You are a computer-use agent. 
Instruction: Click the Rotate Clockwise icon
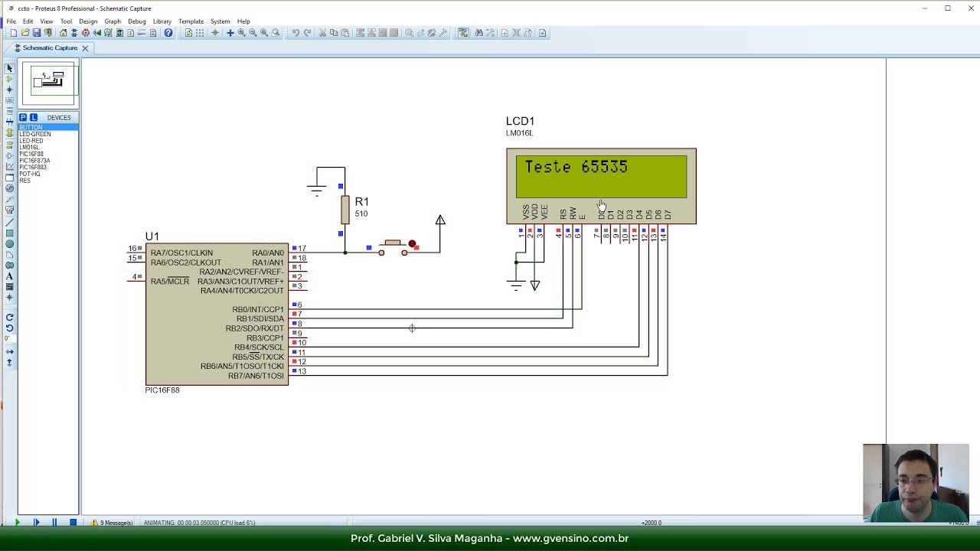9,317
